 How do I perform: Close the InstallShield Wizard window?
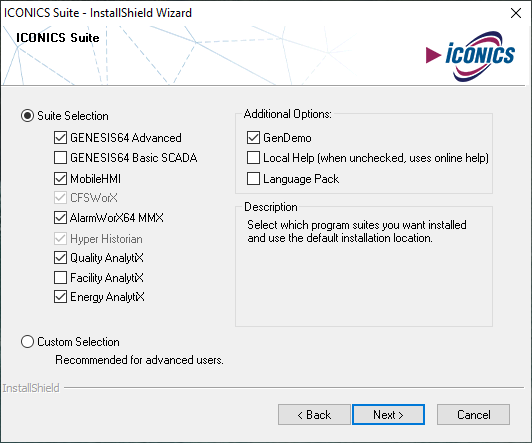[516, 13]
